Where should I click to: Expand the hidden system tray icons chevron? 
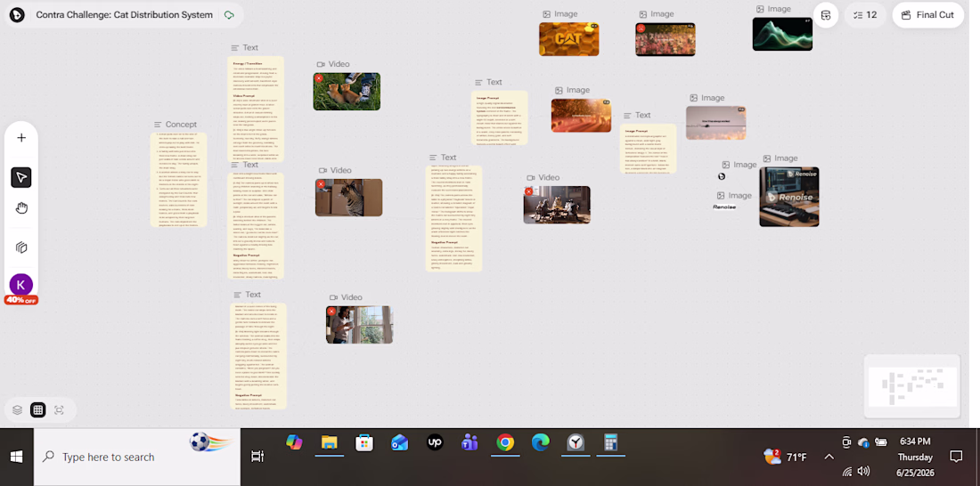[829, 458]
